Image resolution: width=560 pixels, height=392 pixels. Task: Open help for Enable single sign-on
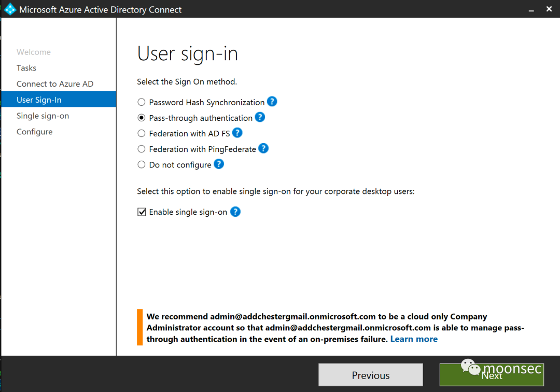pyautogui.click(x=235, y=212)
